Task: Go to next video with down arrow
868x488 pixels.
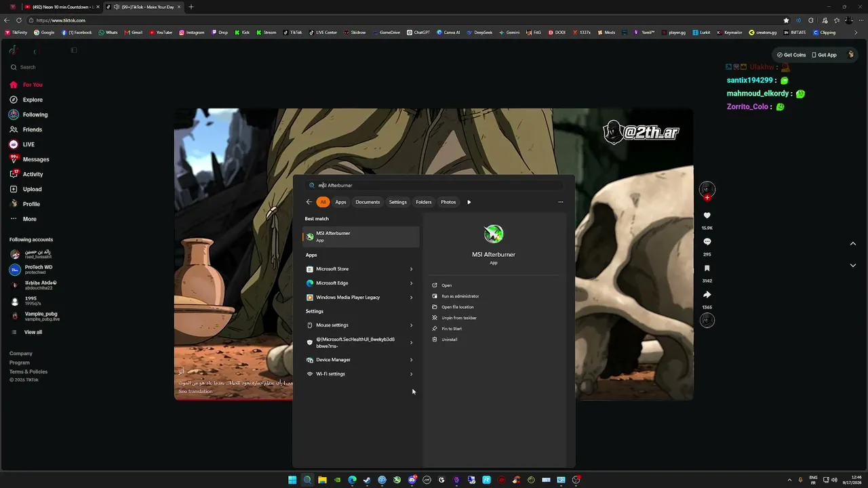Action: click(x=853, y=265)
